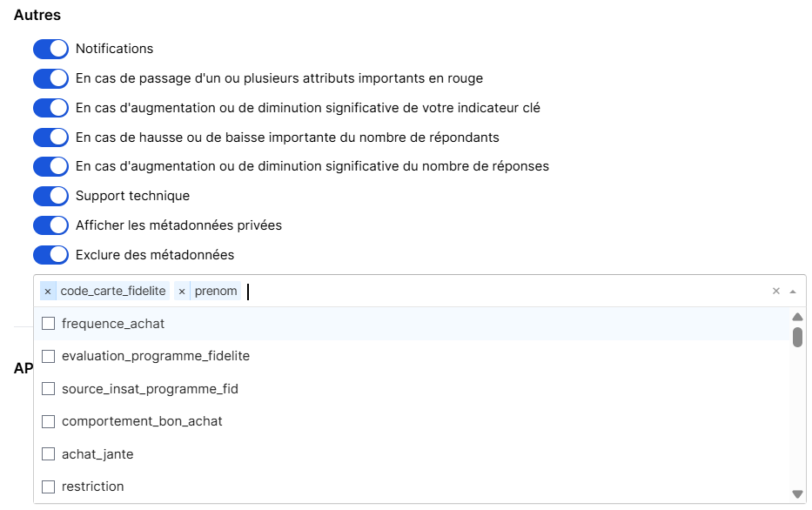Select the achat_jante checkbox
The width and height of the screenshot is (812, 510).
tap(49, 454)
